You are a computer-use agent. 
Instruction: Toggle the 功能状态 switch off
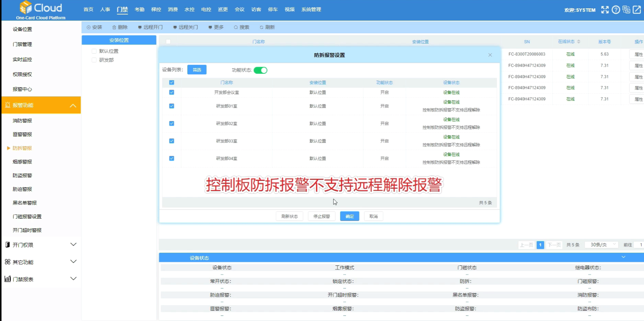point(260,70)
